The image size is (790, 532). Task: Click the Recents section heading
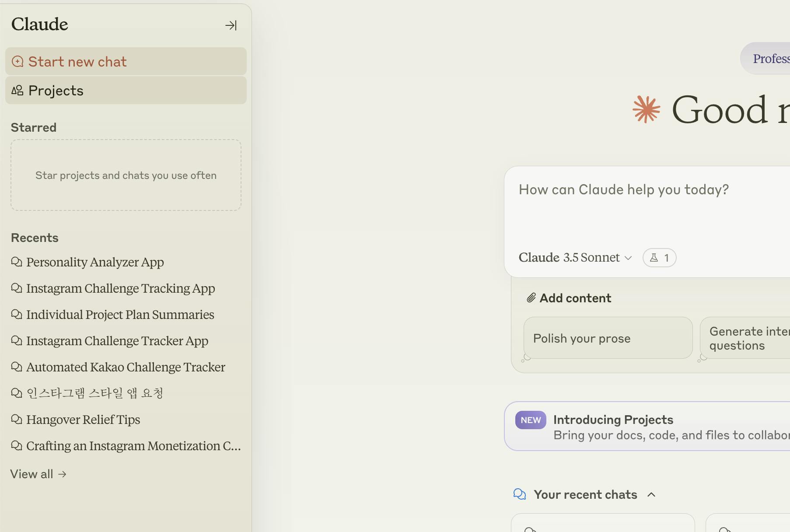(x=35, y=238)
